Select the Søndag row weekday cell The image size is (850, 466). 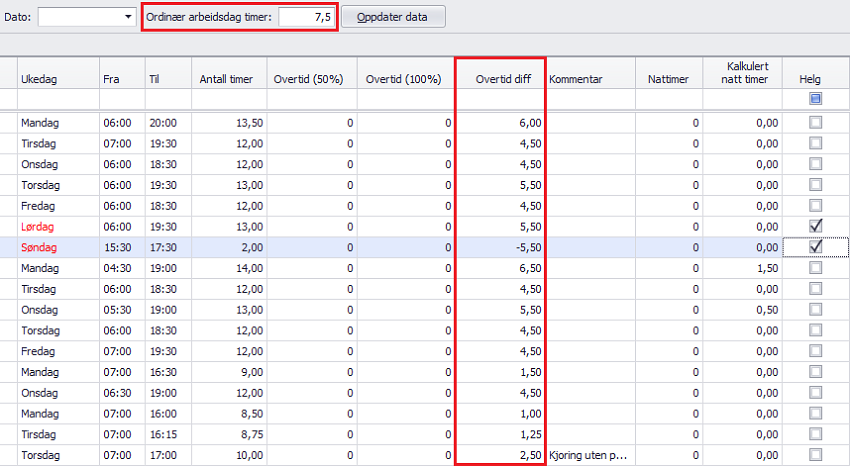58,247
